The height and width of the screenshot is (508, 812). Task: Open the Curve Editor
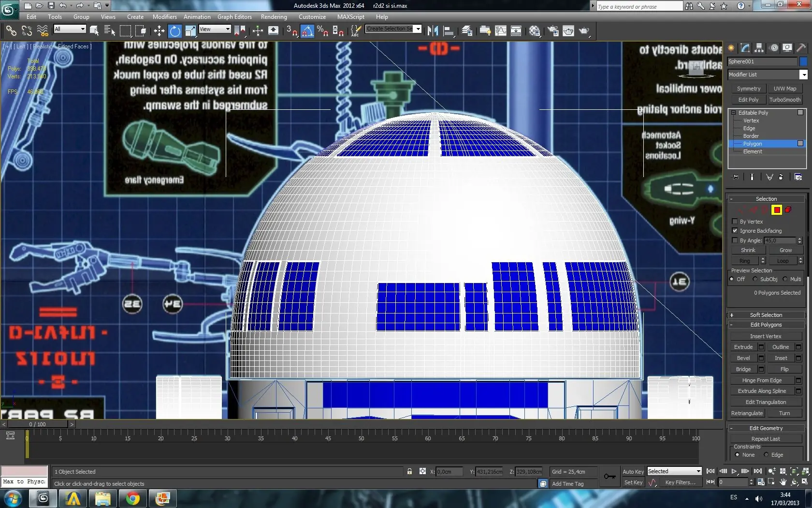(501, 31)
